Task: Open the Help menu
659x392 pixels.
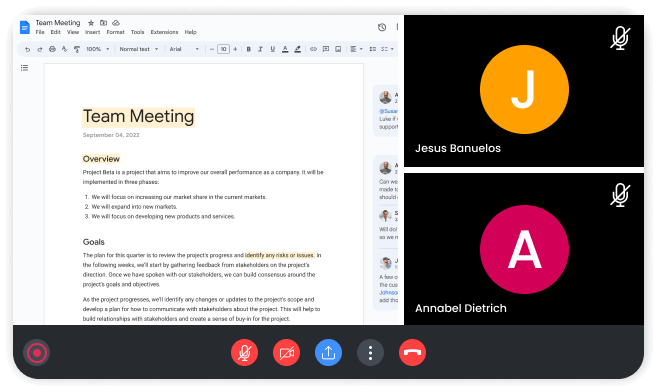Action: click(x=190, y=32)
